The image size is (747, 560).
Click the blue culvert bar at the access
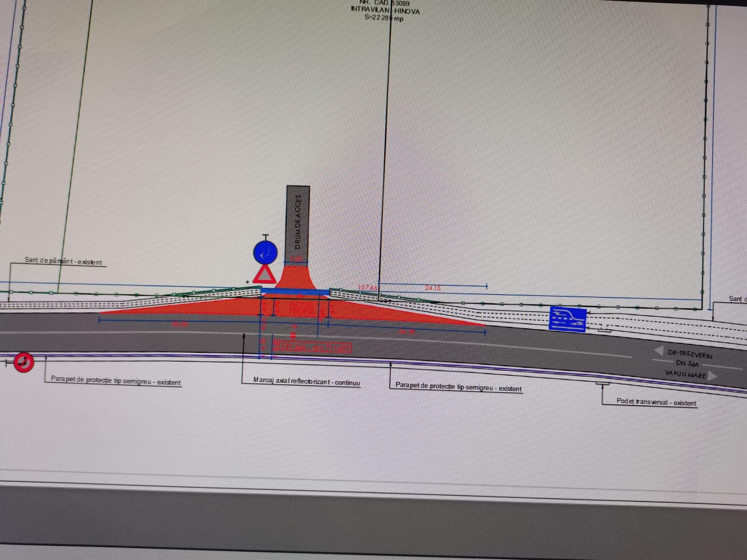pyautogui.click(x=295, y=291)
